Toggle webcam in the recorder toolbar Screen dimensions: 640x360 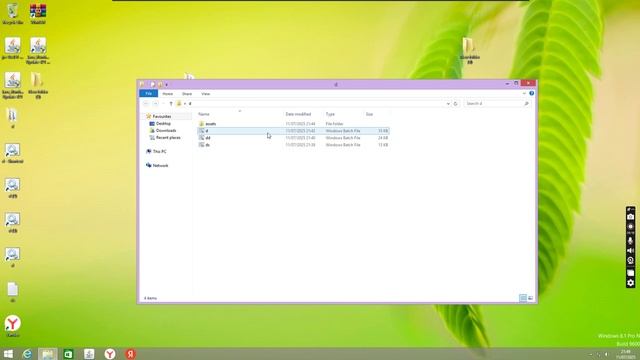[631, 260]
